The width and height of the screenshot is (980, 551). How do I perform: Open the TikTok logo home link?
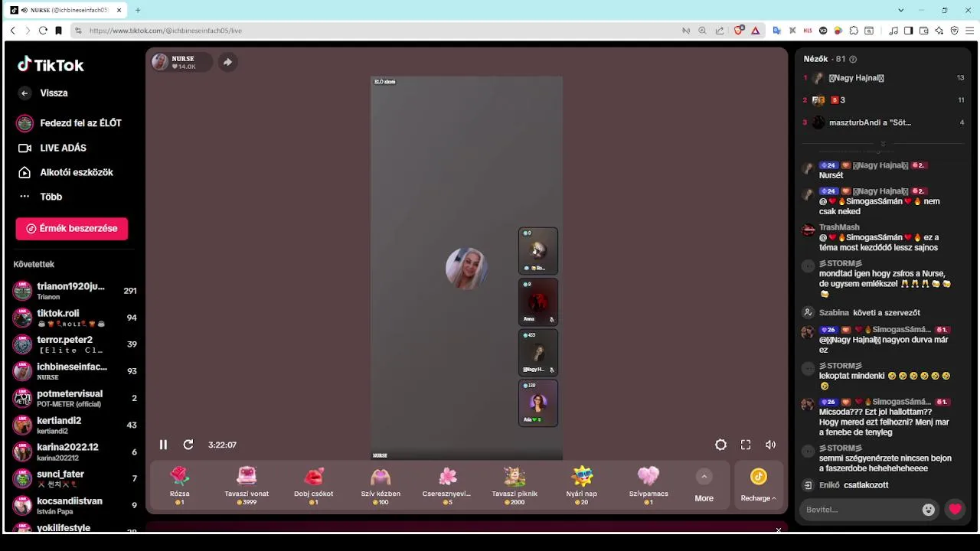(x=51, y=65)
